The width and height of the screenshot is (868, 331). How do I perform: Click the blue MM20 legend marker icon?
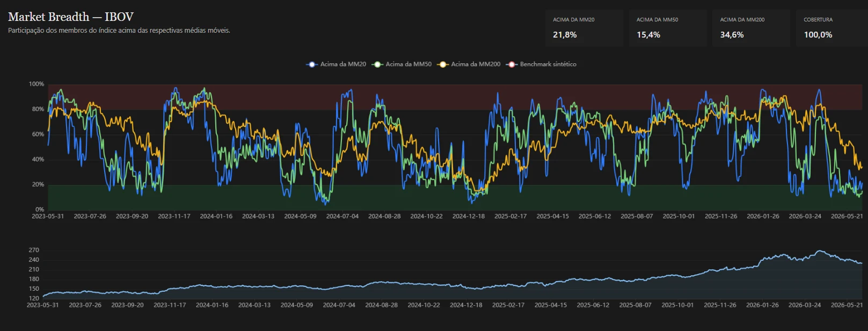(x=312, y=64)
